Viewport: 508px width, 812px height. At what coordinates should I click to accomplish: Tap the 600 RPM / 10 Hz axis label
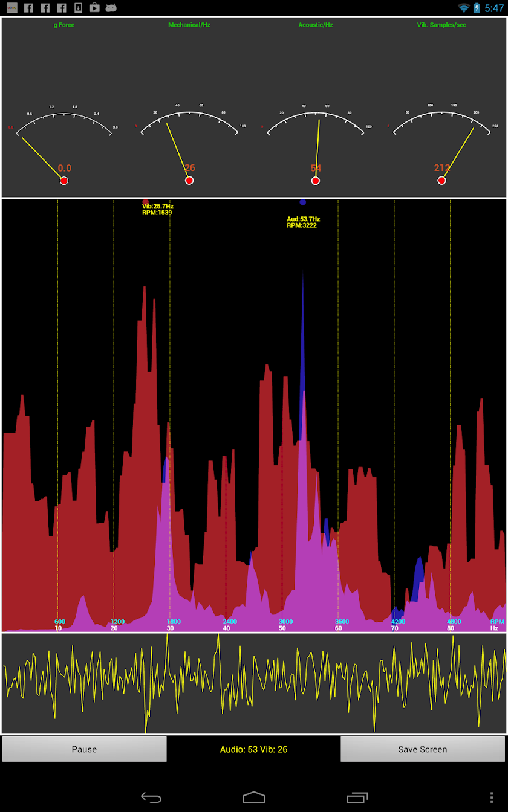pos(59,625)
